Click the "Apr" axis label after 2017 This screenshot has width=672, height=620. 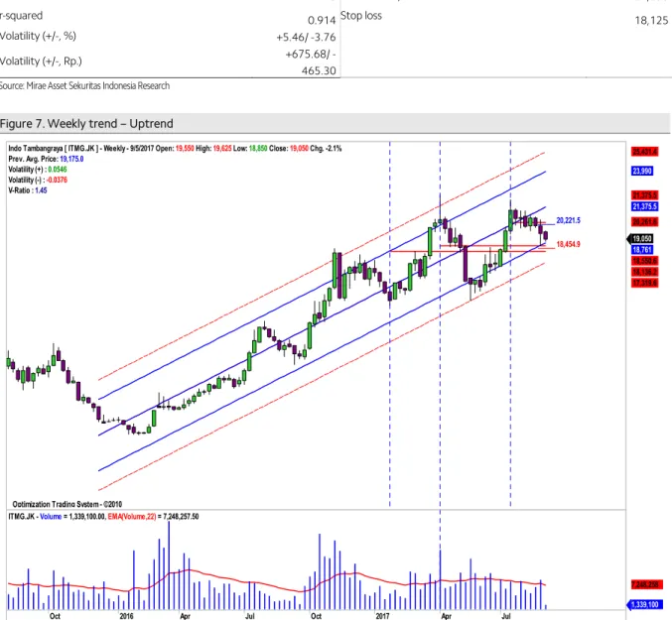click(x=446, y=616)
